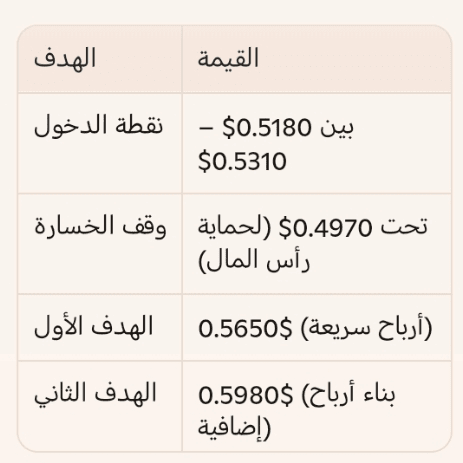Click the $0.5310 upper entry value
The width and height of the screenshot is (463, 463).
pyautogui.click(x=242, y=161)
